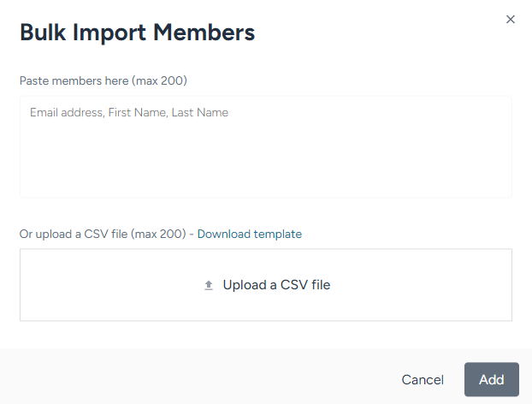
Task: Click the Add button
Action: [491, 379]
